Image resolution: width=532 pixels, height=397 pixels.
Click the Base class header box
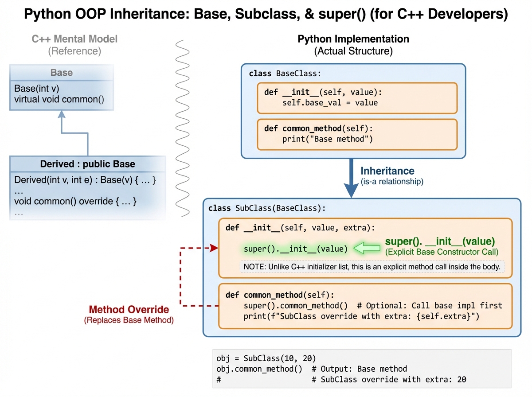click(x=61, y=72)
